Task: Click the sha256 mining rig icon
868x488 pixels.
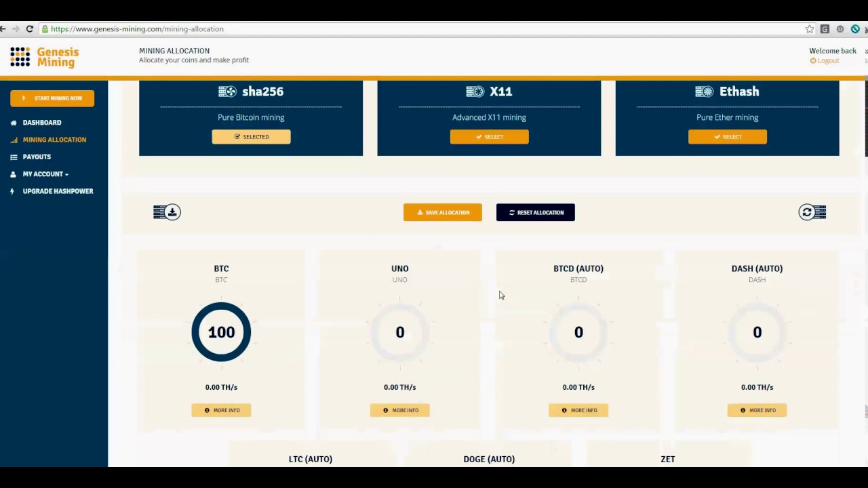Action: 227,91
